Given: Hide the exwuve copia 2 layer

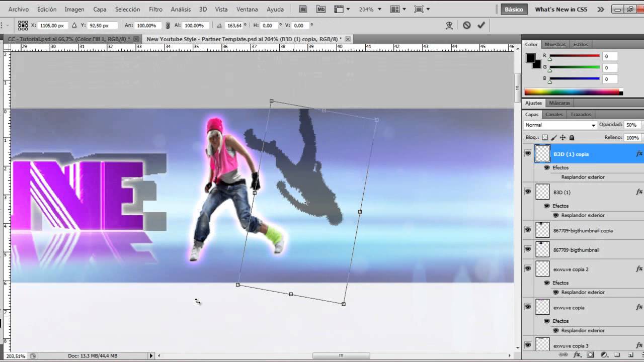Looking at the screenshot, I should coord(528,268).
